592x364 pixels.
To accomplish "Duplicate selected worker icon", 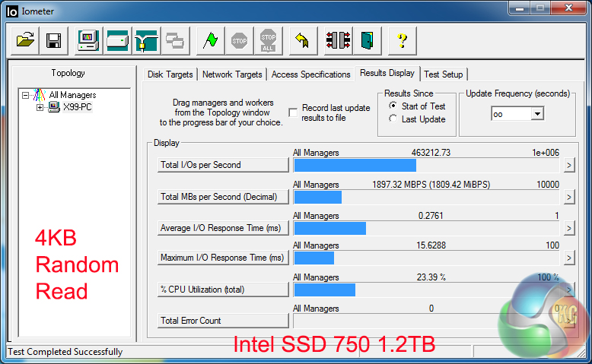I will click(x=175, y=40).
